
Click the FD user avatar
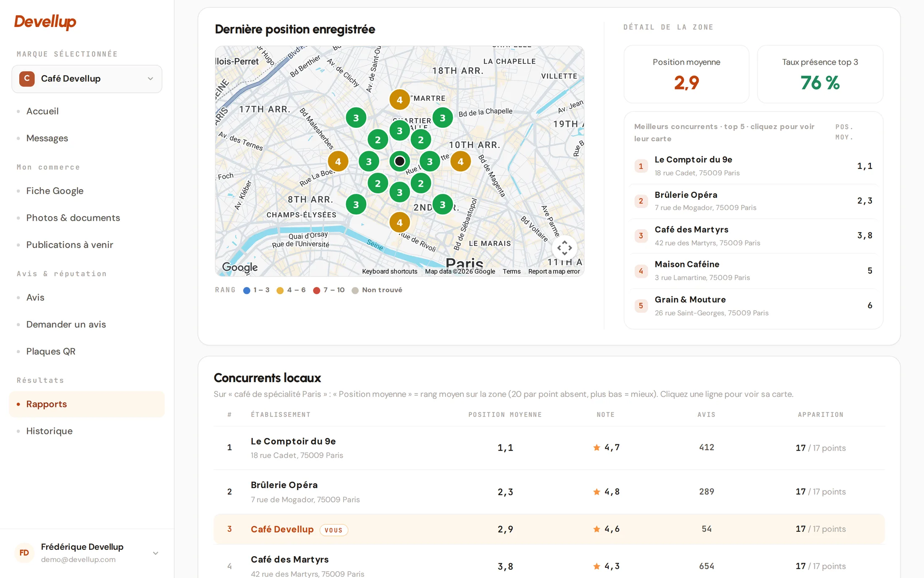tap(24, 553)
